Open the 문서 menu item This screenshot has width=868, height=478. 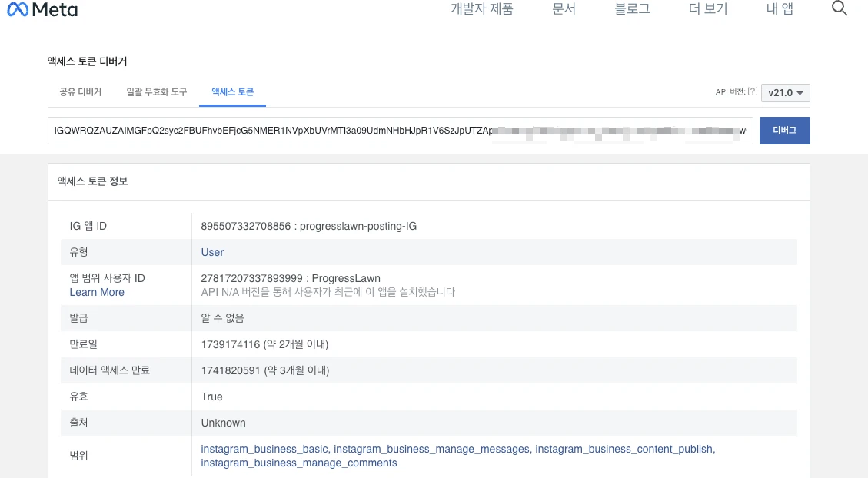pos(564,9)
